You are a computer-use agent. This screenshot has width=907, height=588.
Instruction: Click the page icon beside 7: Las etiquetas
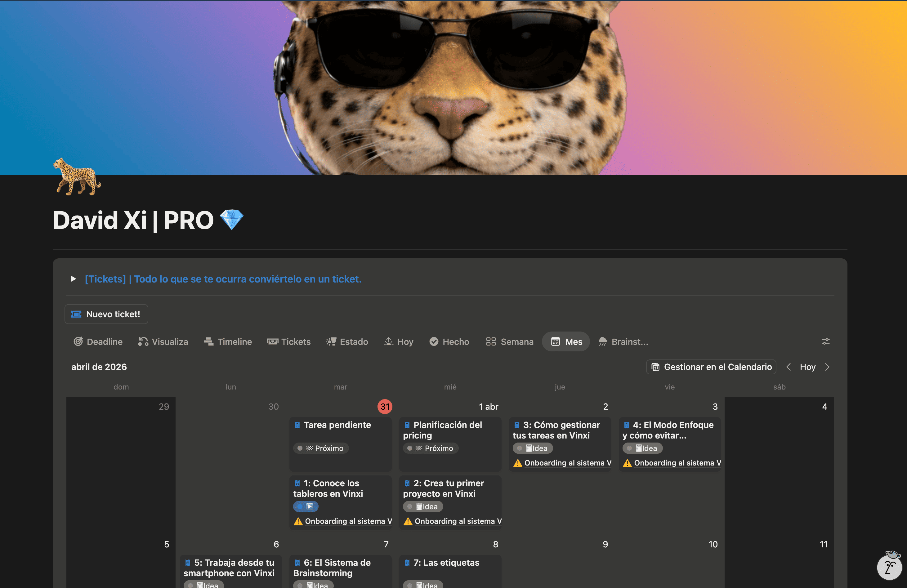pyautogui.click(x=407, y=563)
